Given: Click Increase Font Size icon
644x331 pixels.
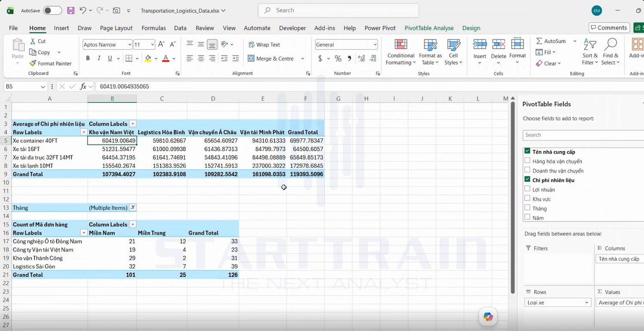Looking at the screenshot, I should point(161,44).
